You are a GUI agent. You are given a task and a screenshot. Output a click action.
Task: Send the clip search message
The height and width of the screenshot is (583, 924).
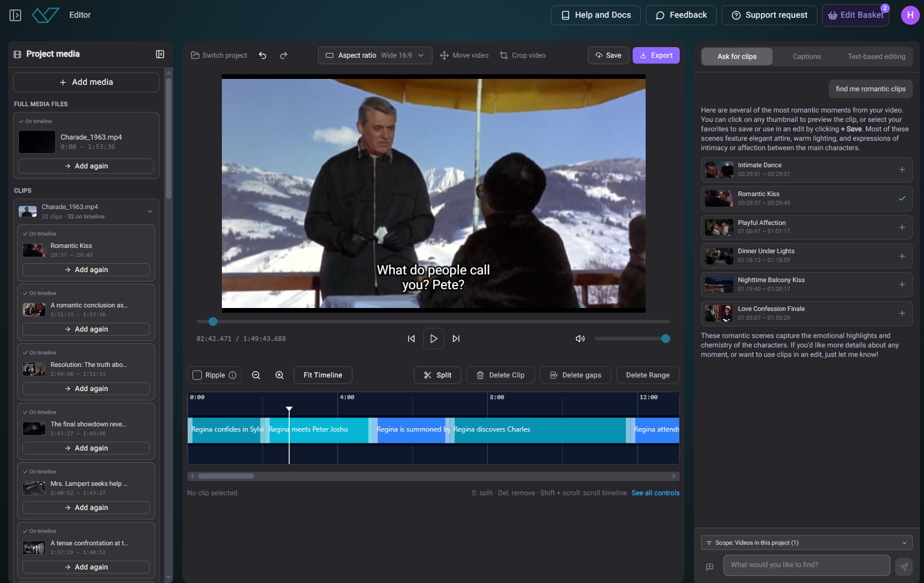(x=904, y=567)
